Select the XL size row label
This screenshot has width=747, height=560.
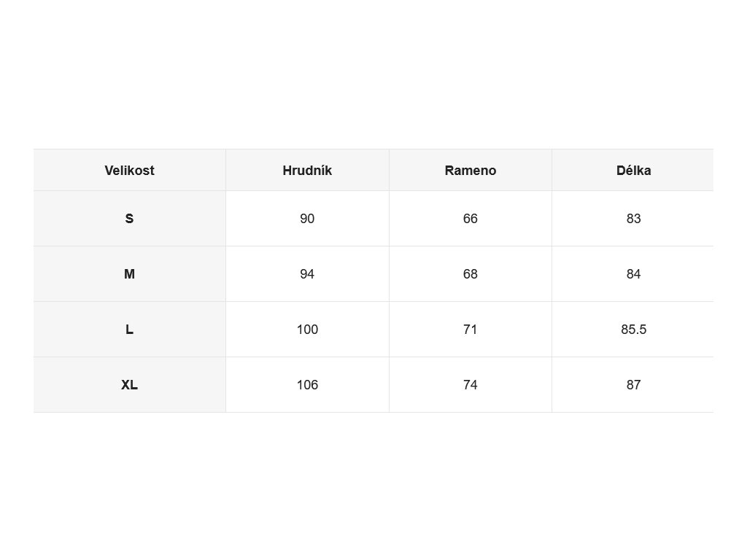coord(130,385)
